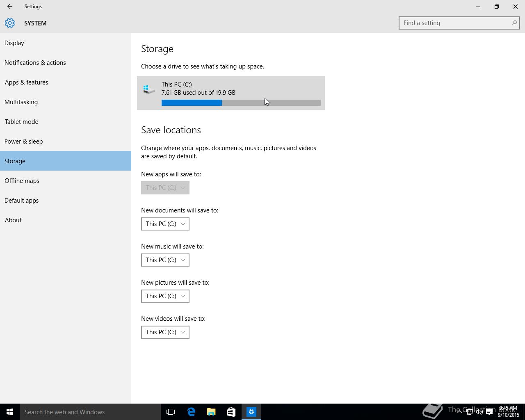The image size is (525, 420).
Task: Open the Windows Start menu
Action: pos(10,412)
